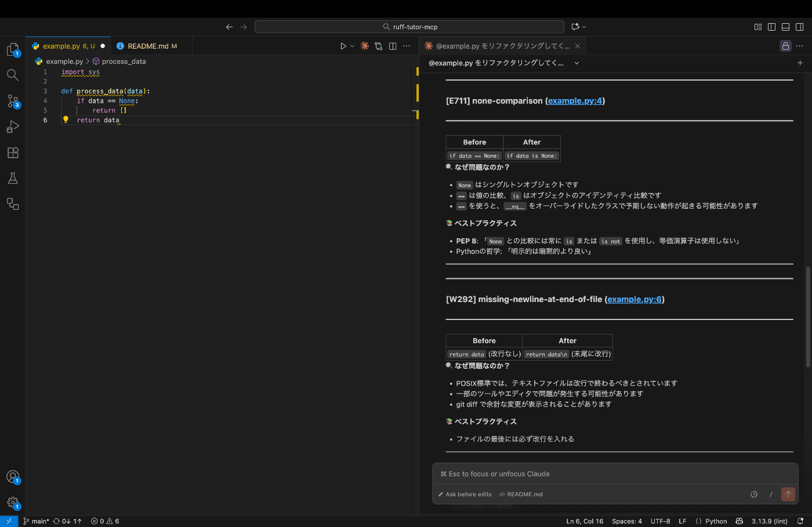Screen dimensions: 812x527
Task: Open the example.py:4 link in Claude panel
Action: [575, 100]
